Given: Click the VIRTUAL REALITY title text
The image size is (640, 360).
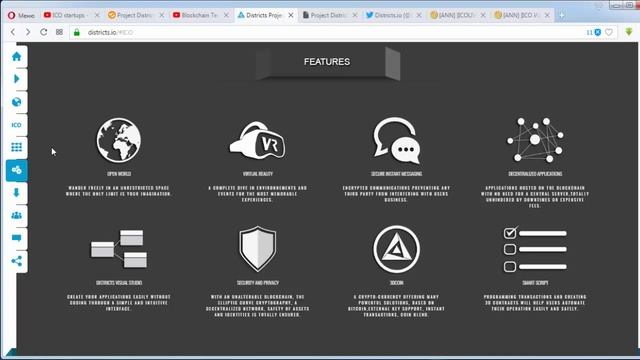Looking at the screenshot, I should [258, 174].
